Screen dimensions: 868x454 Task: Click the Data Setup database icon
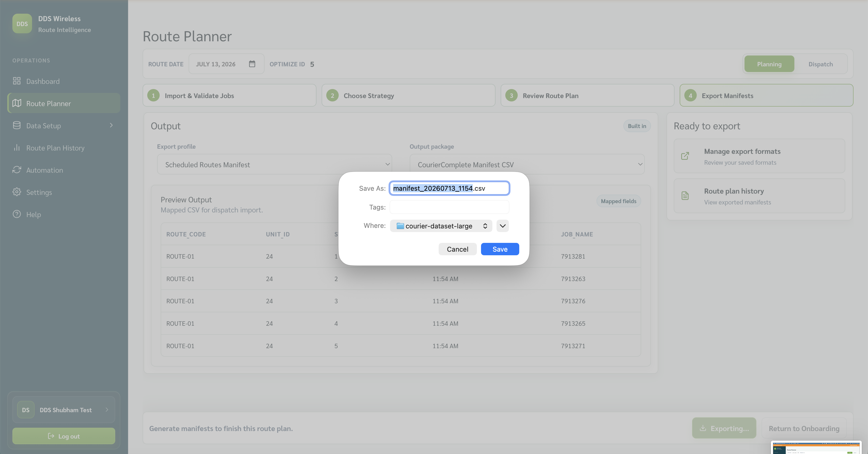point(17,125)
